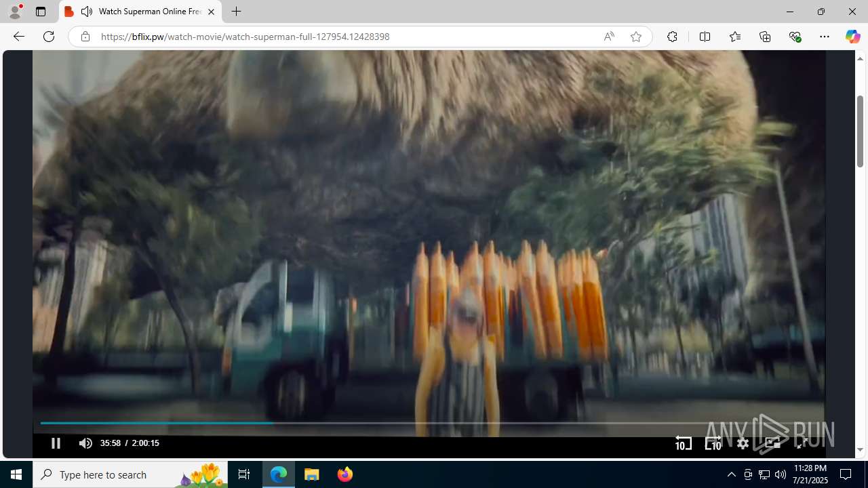Open system volume control in tray

tap(781, 474)
